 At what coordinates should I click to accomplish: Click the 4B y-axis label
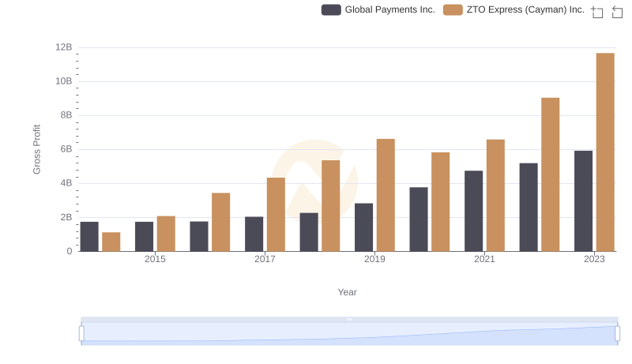tap(66, 183)
